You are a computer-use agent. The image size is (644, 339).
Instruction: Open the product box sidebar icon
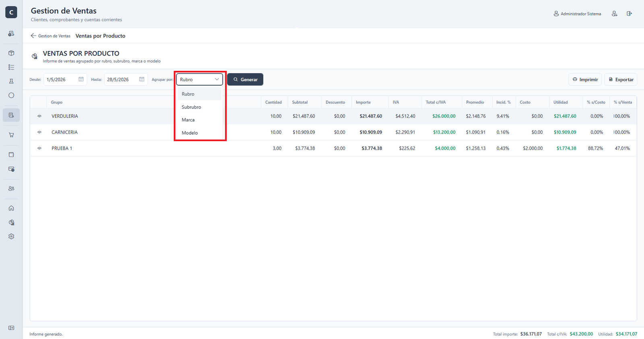point(11,53)
